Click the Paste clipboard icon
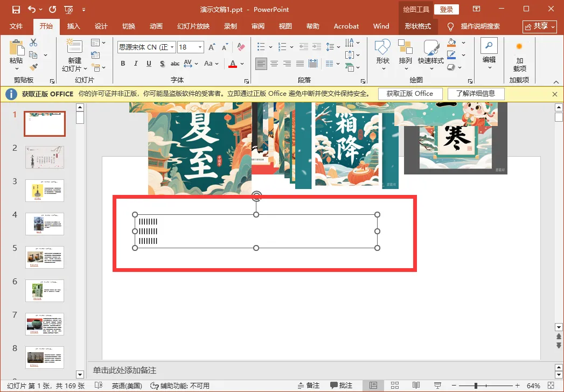The height and width of the screenshot is (392, 564). coord(16,48)
